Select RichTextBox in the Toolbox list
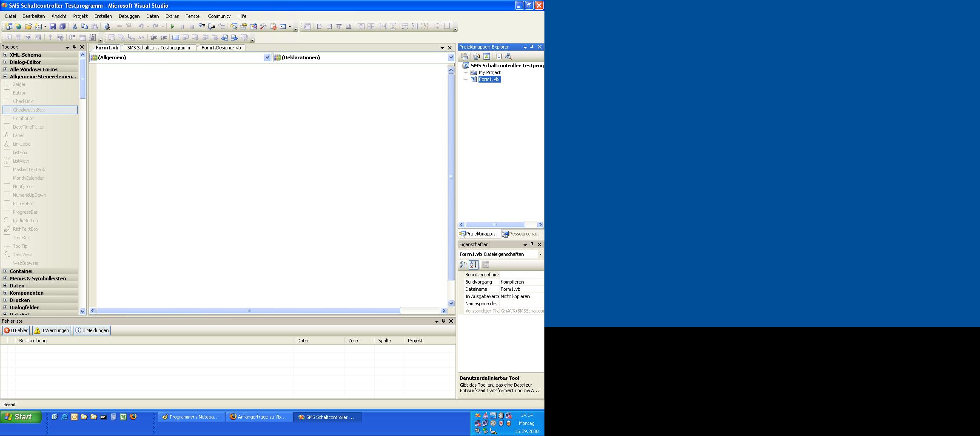 (x=40, y=229)
